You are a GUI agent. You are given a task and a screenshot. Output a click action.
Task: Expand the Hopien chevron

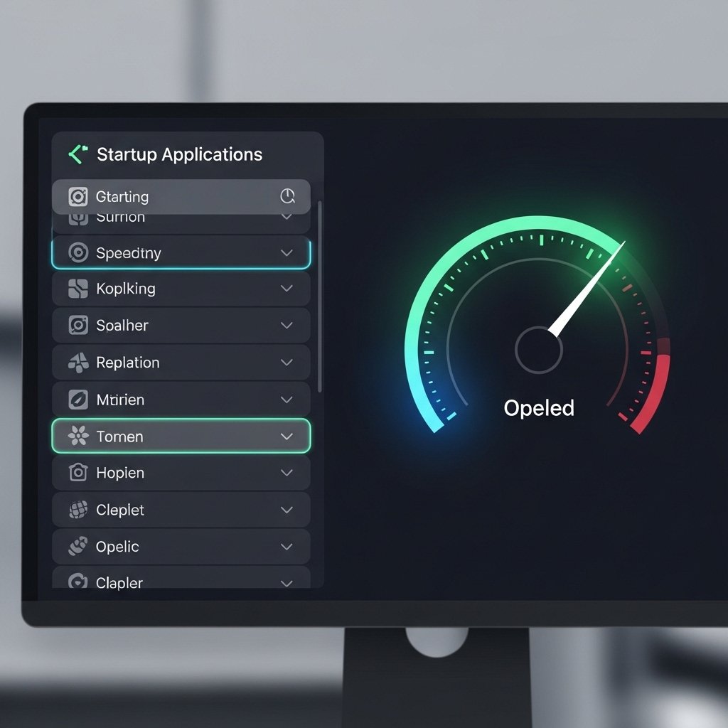287,473
